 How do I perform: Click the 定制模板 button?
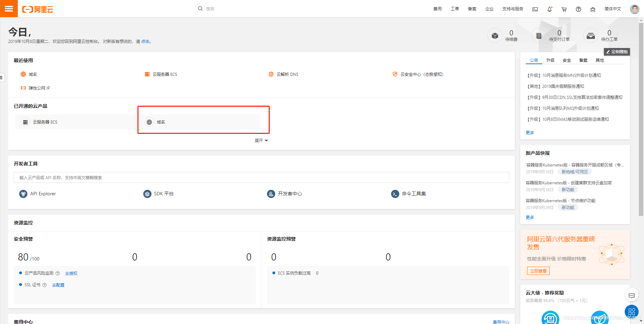tap(617, 52)
